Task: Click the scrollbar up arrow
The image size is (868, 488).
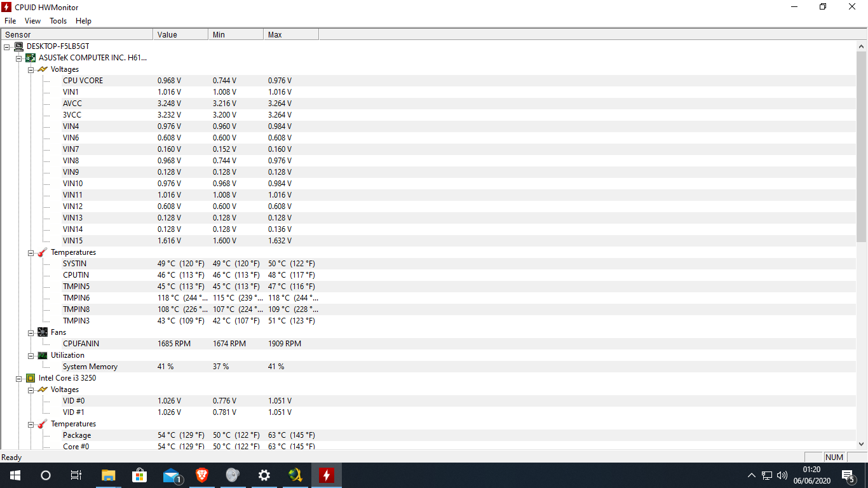Action: point(862,46)
